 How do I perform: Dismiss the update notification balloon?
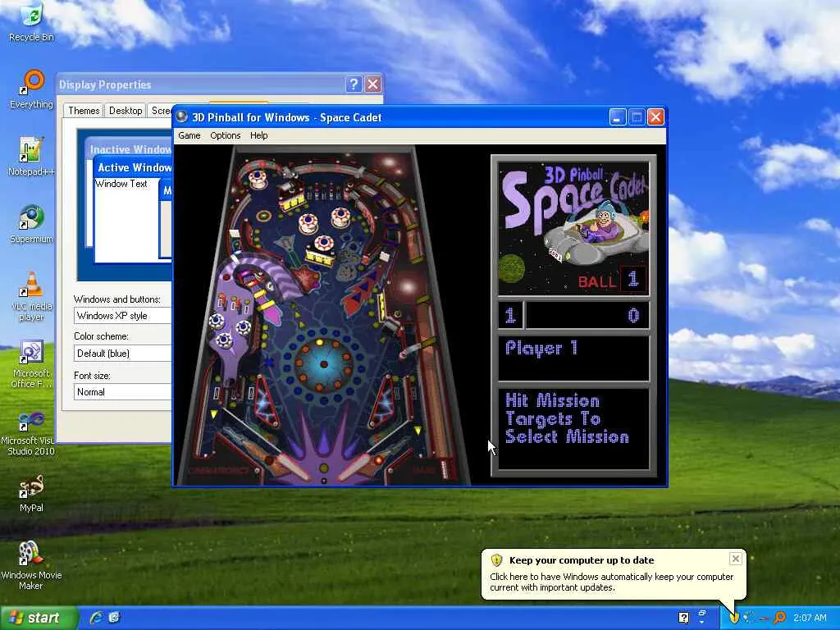[736, 559]
